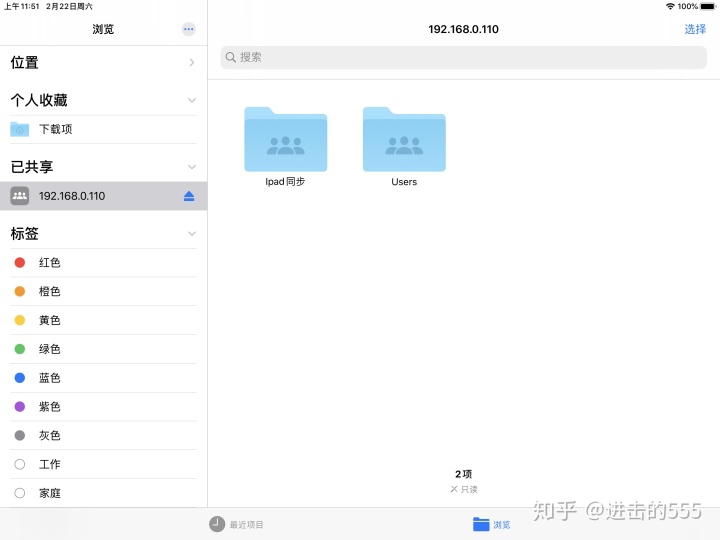Click the 已共享 heading
The image size is (720, 540).
(x=32, y=167)
